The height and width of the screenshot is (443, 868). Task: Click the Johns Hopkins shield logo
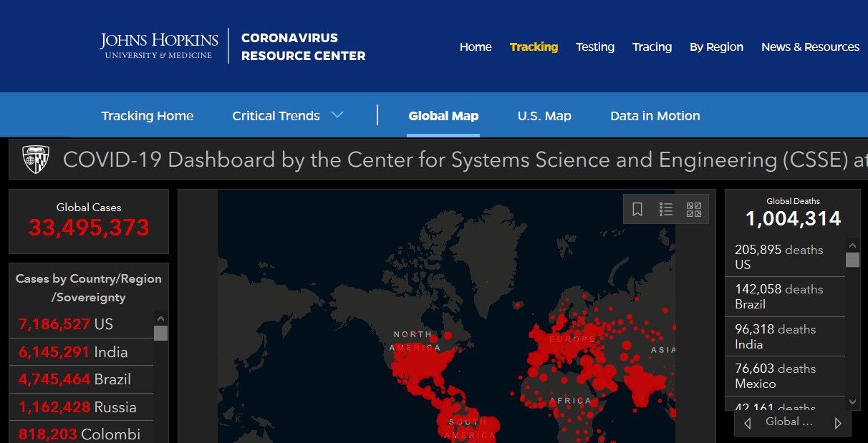click(36, 160)
